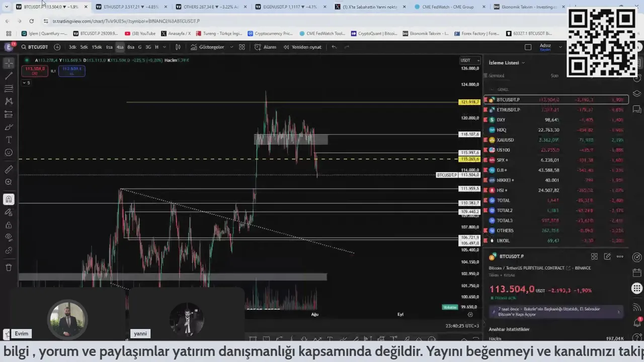Open the BTCUSDT symbol search
Viewport: 644px width, 362px height.
coord(35,47)
